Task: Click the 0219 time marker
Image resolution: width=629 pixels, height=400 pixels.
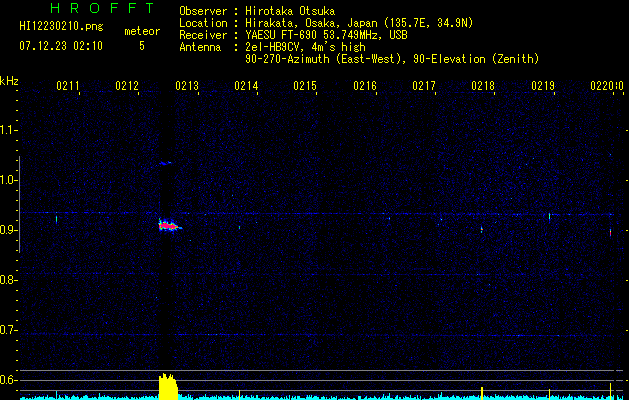Action: click(x=543, y=86)
